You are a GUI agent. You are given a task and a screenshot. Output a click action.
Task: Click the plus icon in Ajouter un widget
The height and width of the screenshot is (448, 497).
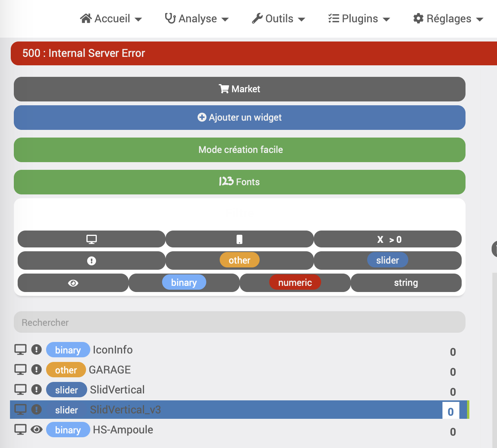click(202, 117)
